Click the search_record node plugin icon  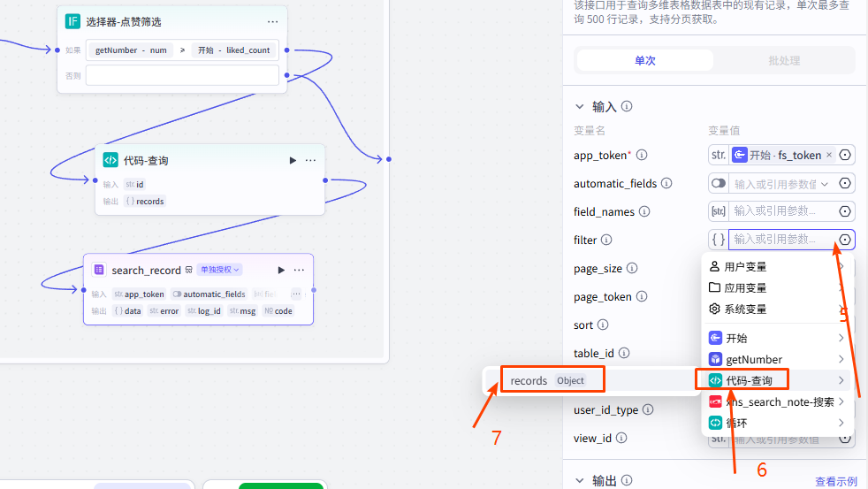point(99,270)
